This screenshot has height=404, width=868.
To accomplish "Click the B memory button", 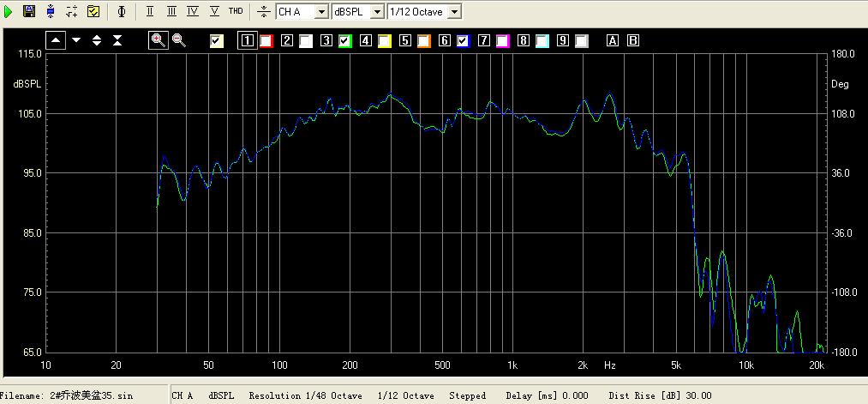I will (633, 40).
